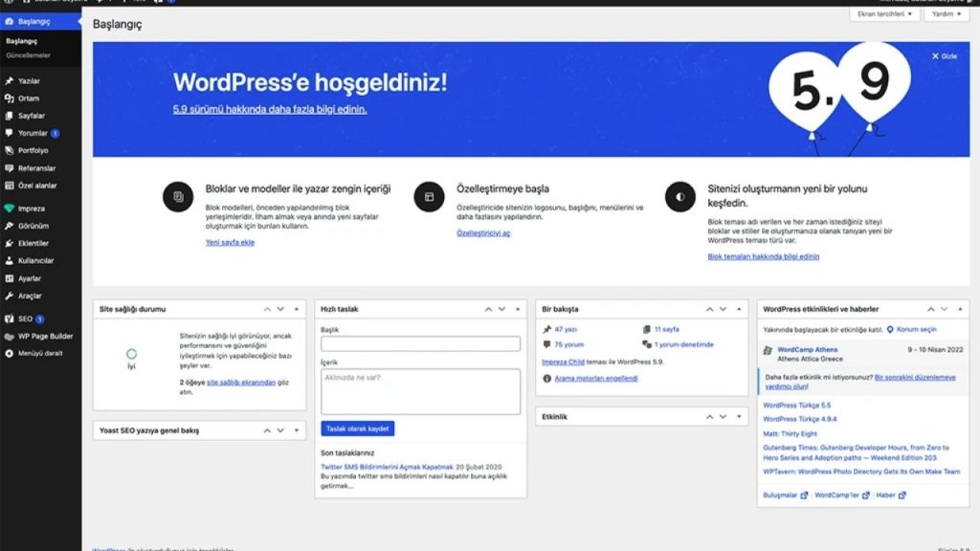Screen dimensions: 980x551
Task: Collapse Site sağlığı durumu widget
Action: tap(297, 309)
